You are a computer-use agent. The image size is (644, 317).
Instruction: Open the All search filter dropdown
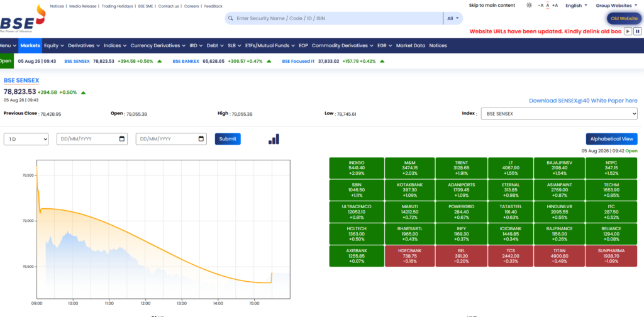coord(453,18)
